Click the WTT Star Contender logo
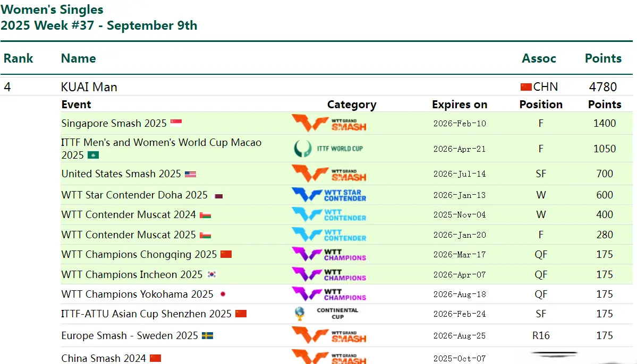Viewport: 637px width, 364px height. [329, 195]
